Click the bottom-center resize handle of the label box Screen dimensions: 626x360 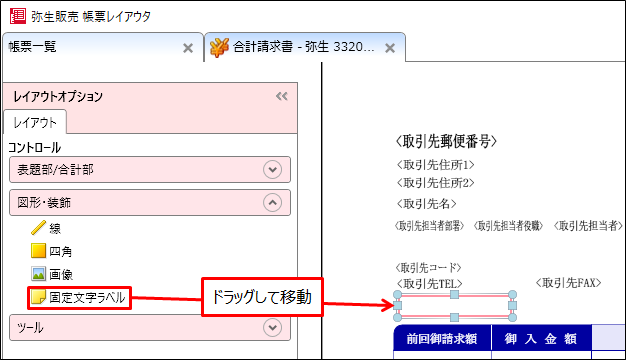pyautogui.click(x=454, y=318)
